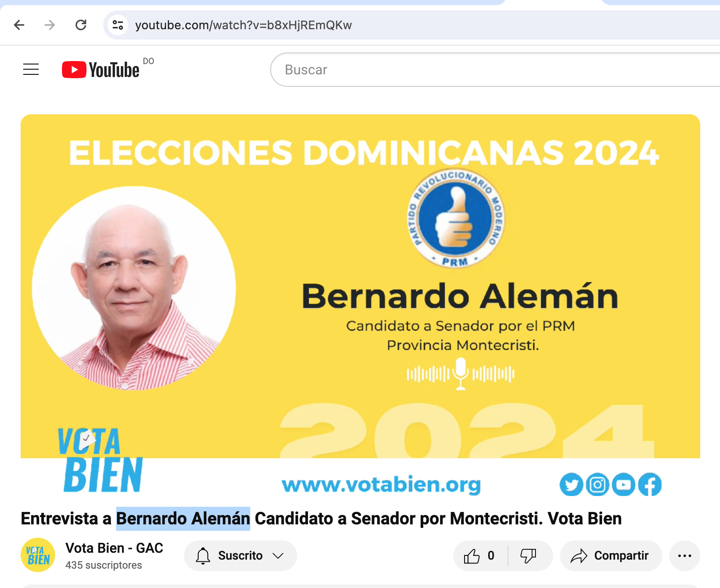Reload the page with refresh icon
Screen dimensions: 720x588
click(x=81, y=25)
